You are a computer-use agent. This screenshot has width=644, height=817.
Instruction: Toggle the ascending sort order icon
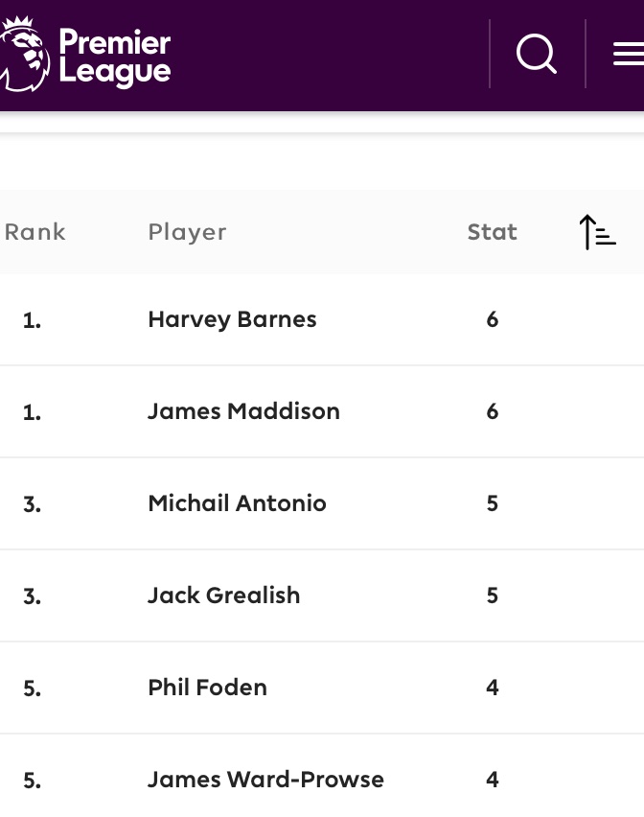coord(598,232)
